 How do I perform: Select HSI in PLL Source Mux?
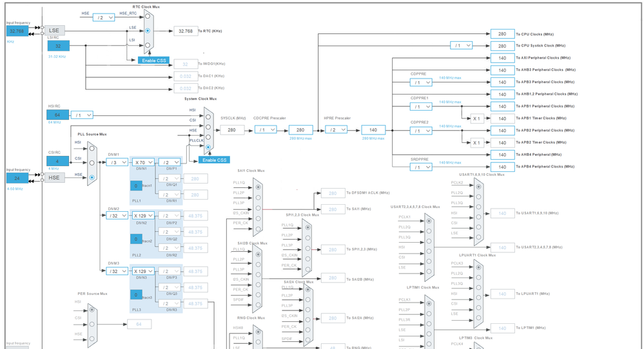tap(92, 149)
